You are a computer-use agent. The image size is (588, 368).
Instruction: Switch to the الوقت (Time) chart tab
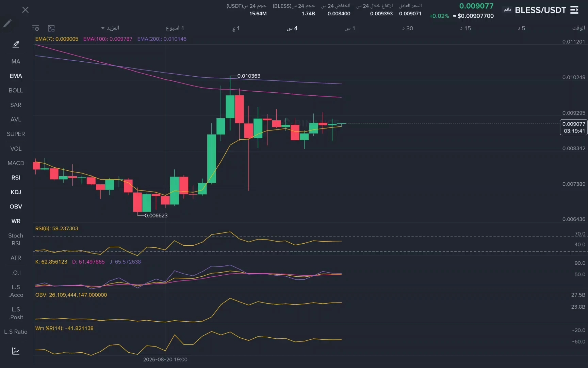[x=578, y=28]
